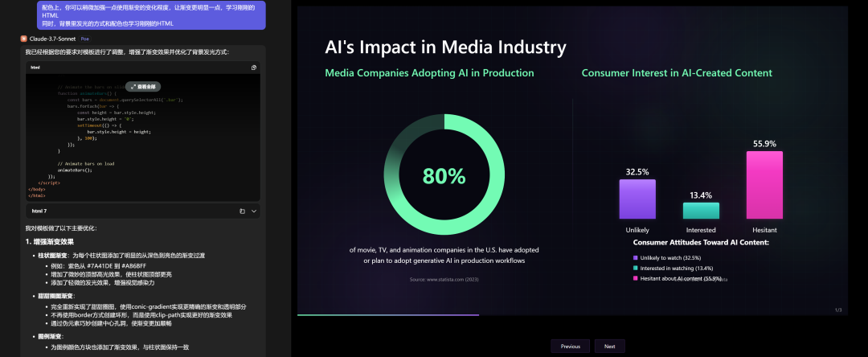868x357 pixels.
Task: Click the Hesitant axis label
Action: coord(764,230)
